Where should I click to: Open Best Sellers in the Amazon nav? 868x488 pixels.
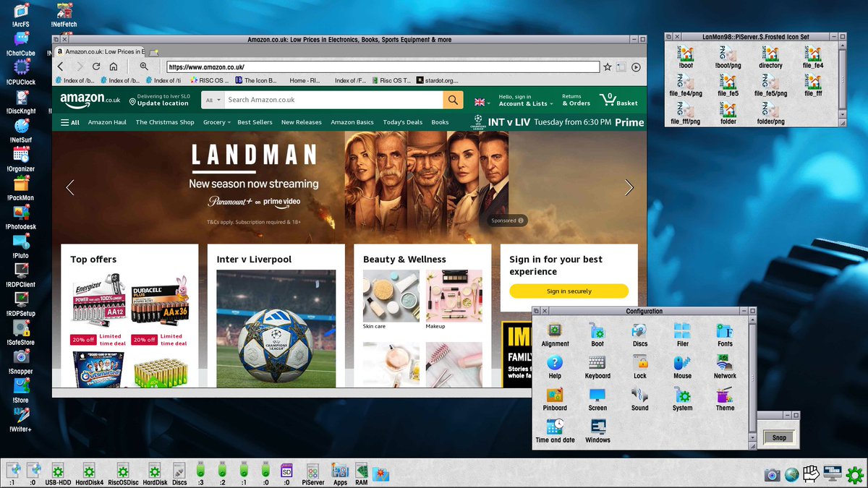255,122
